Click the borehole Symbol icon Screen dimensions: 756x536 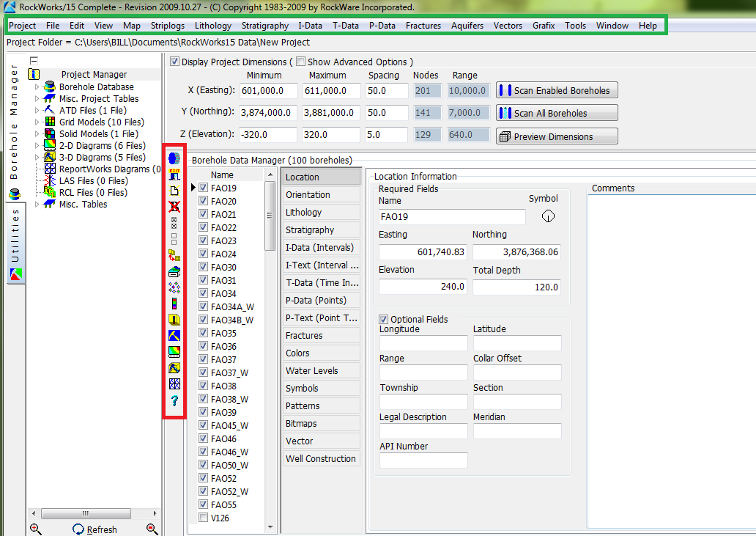[548, 216]
